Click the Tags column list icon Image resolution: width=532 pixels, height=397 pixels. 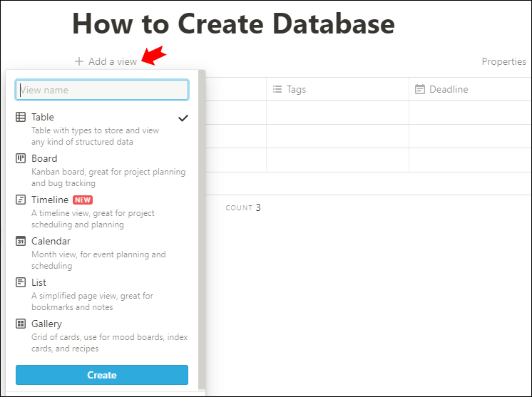pos(277,89)
